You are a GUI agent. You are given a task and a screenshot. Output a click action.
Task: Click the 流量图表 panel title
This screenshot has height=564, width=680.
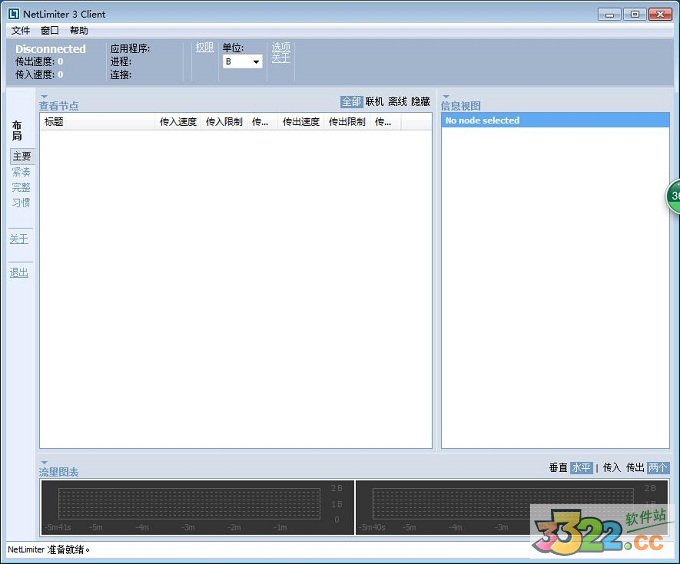click(59, 472)
